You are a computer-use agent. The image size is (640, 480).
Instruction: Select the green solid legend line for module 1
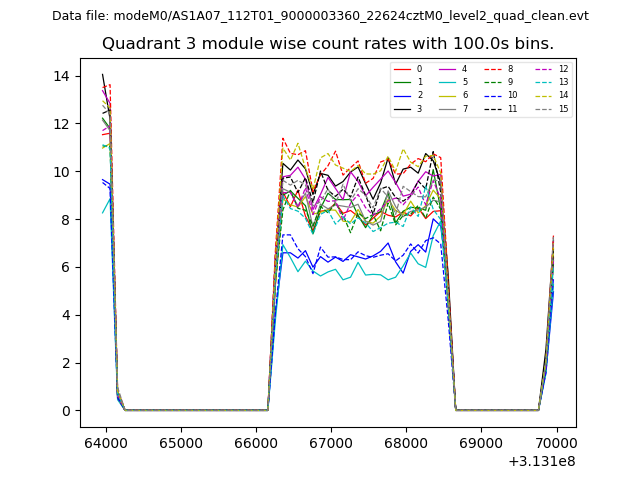404,82
